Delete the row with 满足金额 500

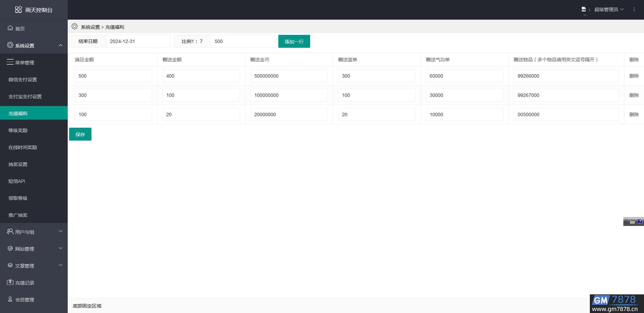pos(634,76)
